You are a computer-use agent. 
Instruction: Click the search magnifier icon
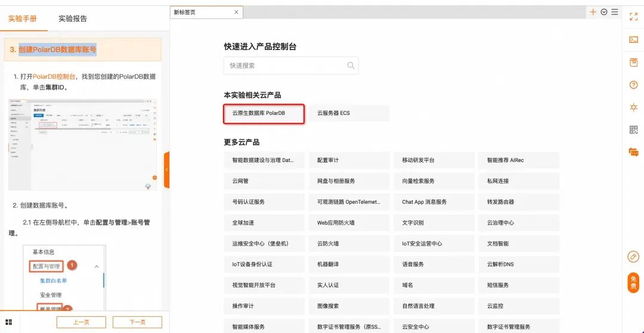point(351,65)
